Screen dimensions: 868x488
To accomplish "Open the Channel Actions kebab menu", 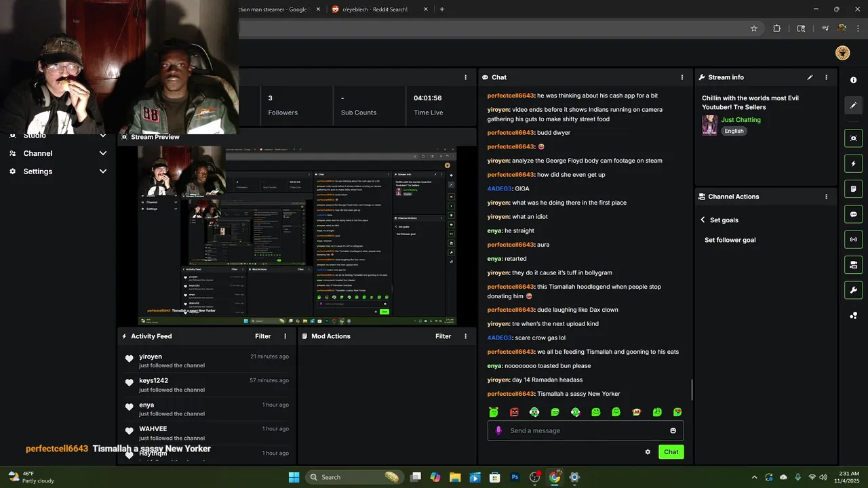I will (826, 197).
